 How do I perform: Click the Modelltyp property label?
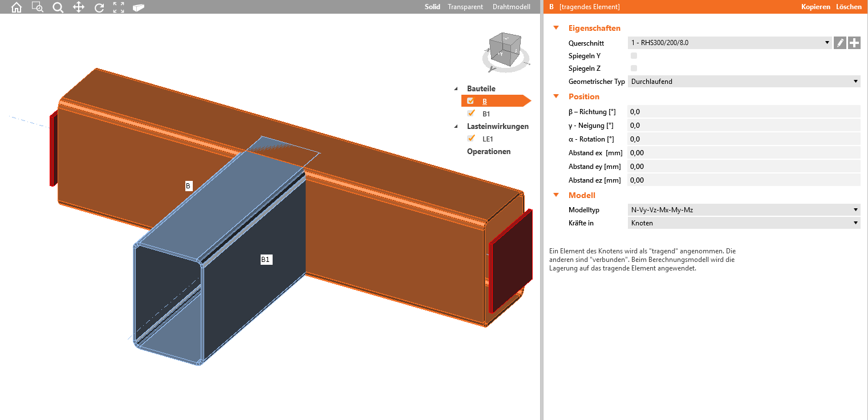pyautogui.click(x=584, y=210)
